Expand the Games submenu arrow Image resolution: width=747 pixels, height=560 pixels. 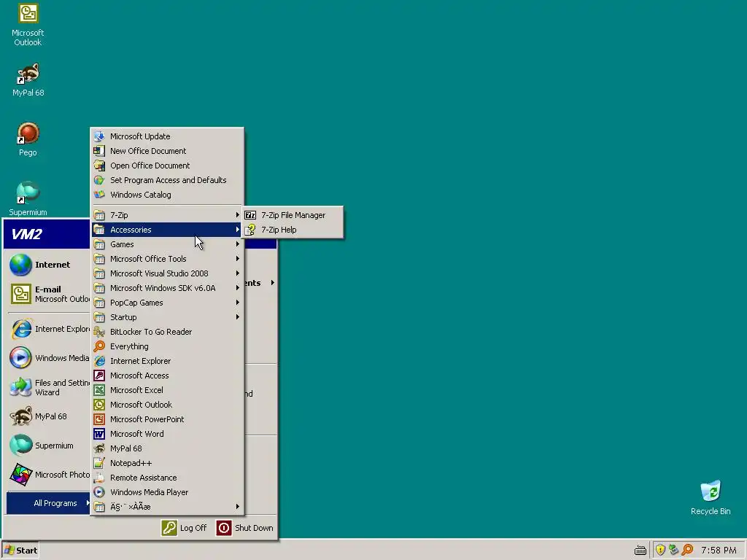[x=237, y=244]
